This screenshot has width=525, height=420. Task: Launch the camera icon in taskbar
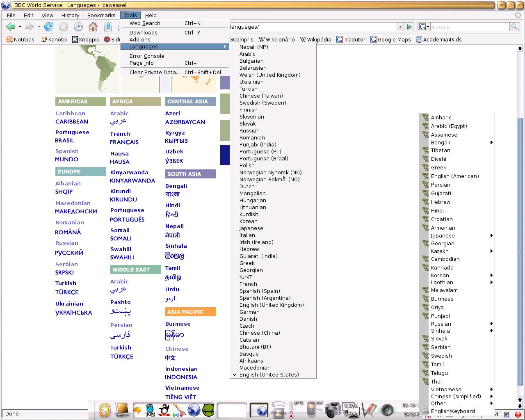pos(333,410)
